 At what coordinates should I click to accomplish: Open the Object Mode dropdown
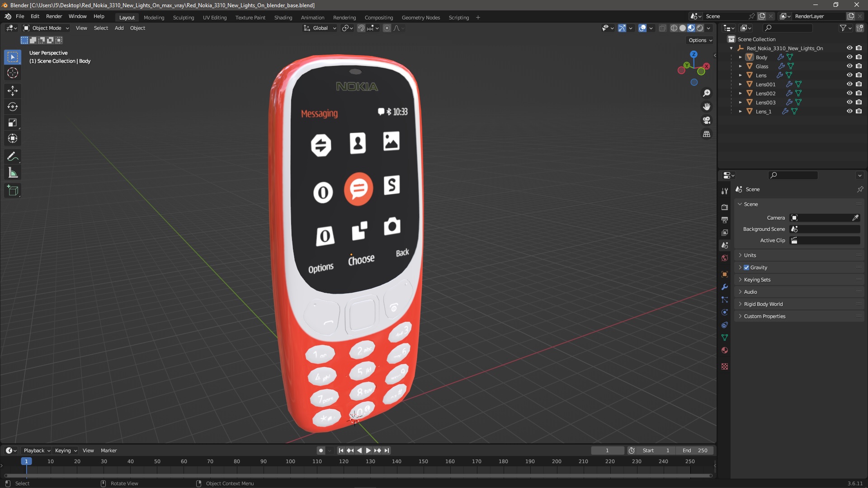click(x=46, y=28)
